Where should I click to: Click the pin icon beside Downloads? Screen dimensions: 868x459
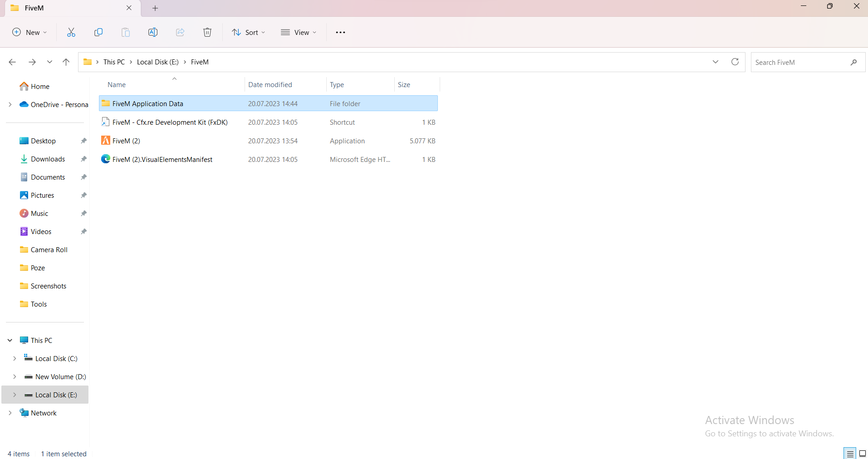click(83, 159)
